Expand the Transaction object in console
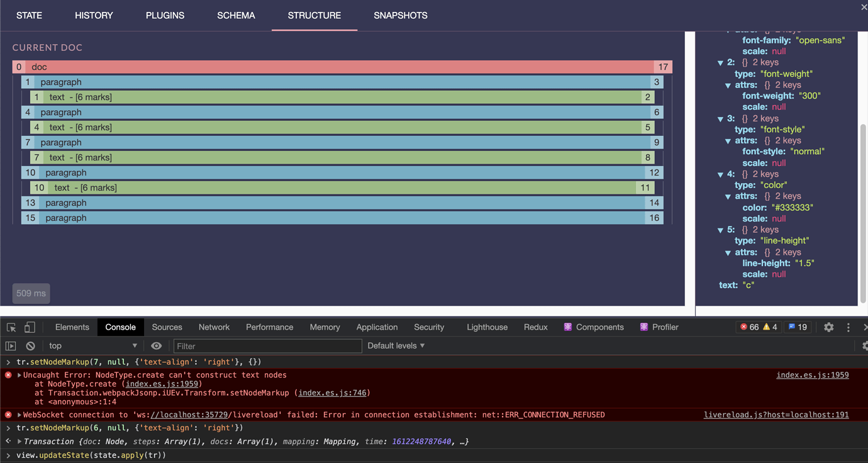Image resolution: width=868 pixels, height=463 pixels. pos(19,442)
